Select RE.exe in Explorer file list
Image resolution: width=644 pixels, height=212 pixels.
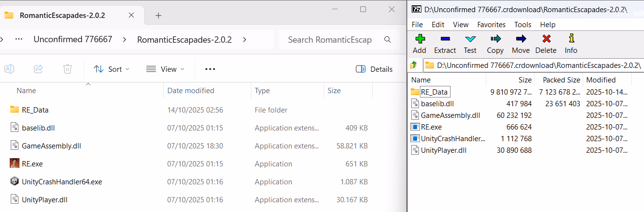tap(33, 164)
